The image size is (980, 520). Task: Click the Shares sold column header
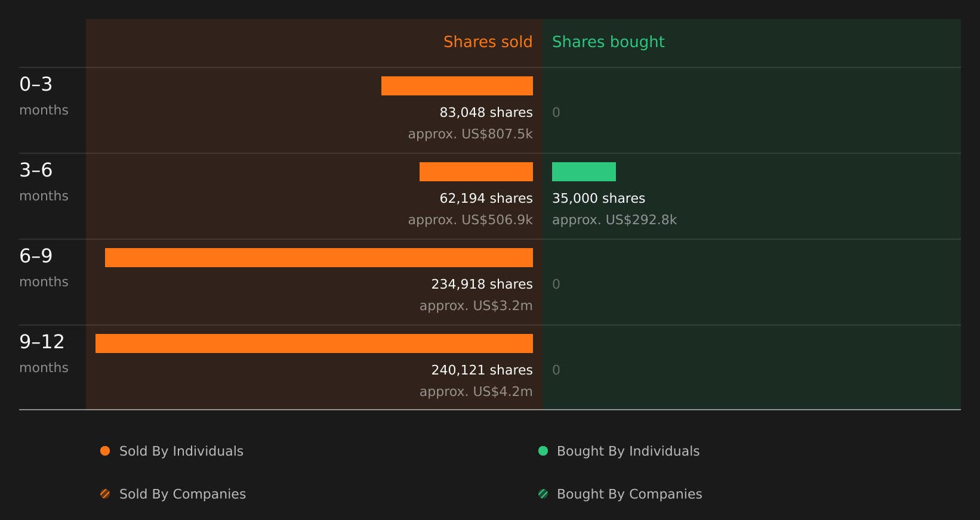[488, 42]
